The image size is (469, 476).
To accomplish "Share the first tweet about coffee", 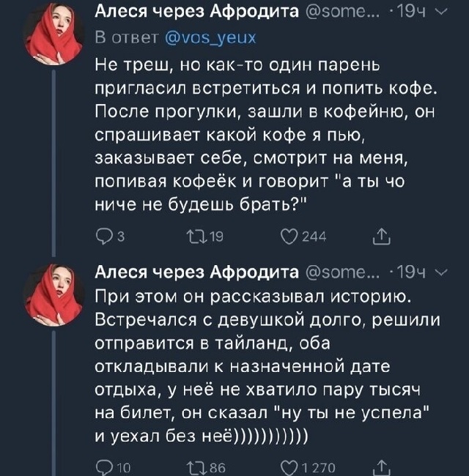I will [x=382, y=237].
